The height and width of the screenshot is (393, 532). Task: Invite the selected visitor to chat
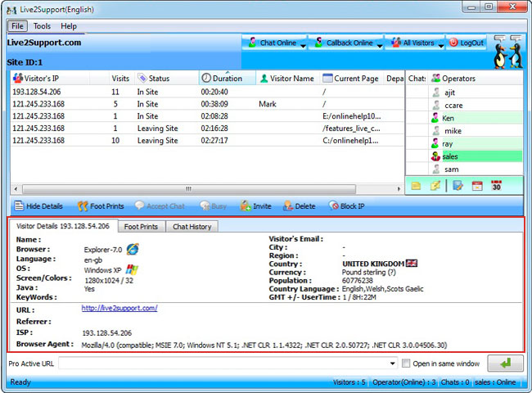coord(255,206)
